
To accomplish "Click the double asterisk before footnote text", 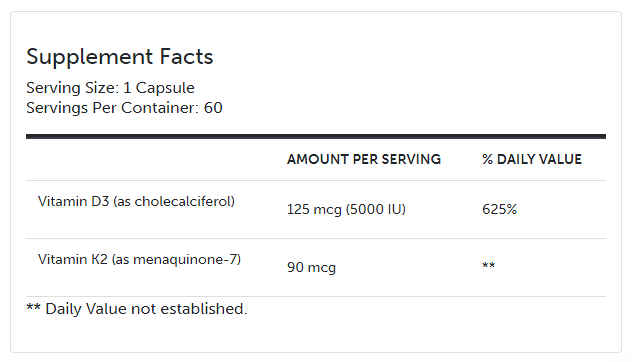I will point(33,307).
